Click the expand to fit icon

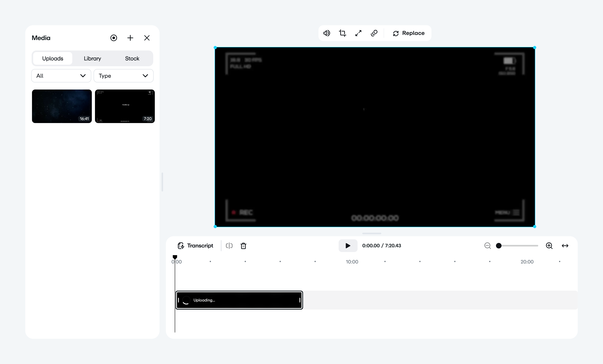358,33
